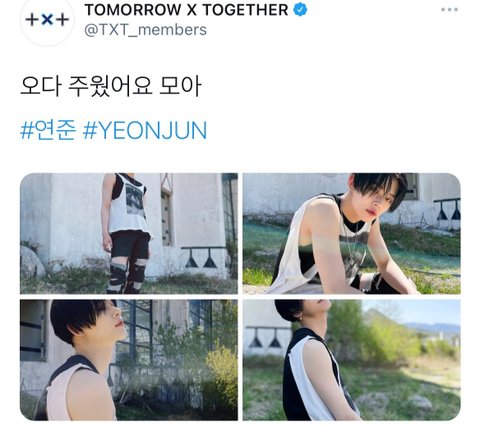Image resolution: width=480 pixels, height=436 pixels.
Task: Open the @TXT_members handle
Action: pyautogui.click(x=145, y=30)
